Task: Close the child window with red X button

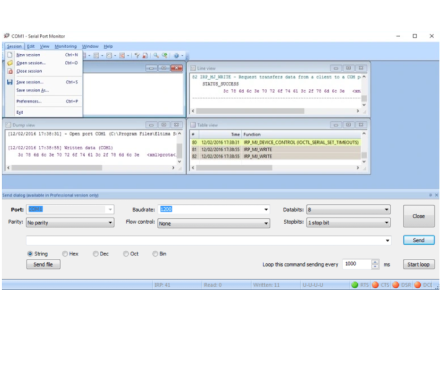Action: pos(176,68)
